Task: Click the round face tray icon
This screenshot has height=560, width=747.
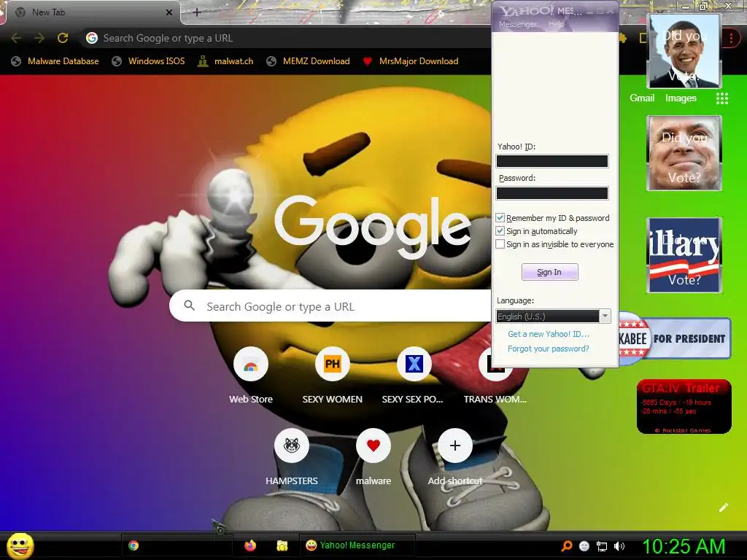Action: [584, 546]
